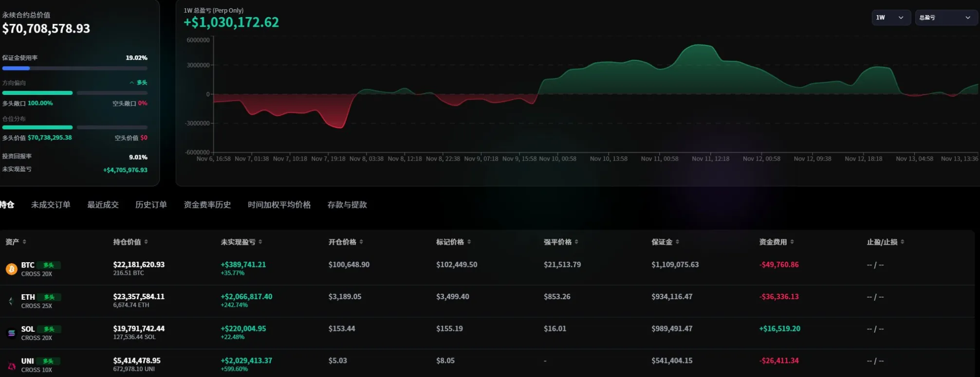Open the 资金费率历史 tab
The image size is (980, 377).
pyautogui.click(x=207, y=205)
